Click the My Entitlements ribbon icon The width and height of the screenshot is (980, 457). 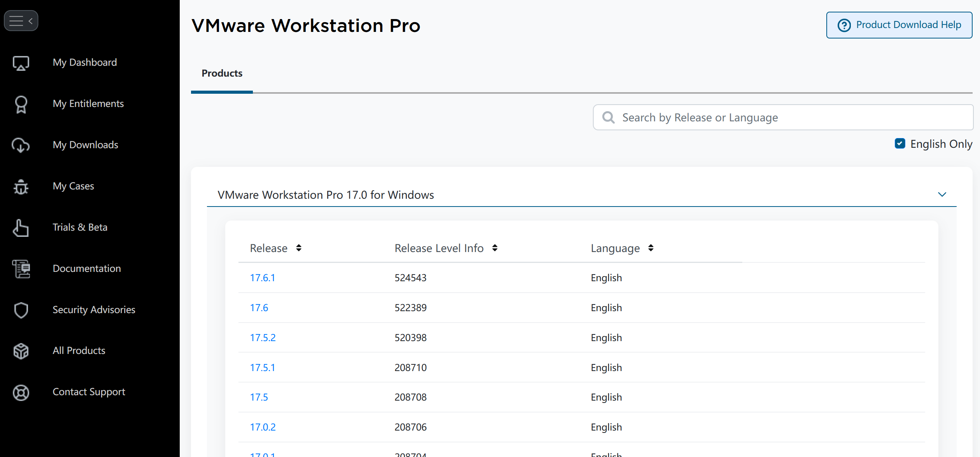[x=21, y=104]
